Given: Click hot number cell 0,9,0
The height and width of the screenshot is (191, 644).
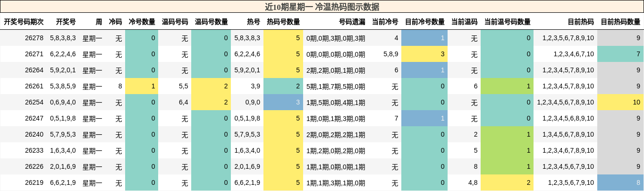Looking at the screenshot, I should click(x=253, y=102).
